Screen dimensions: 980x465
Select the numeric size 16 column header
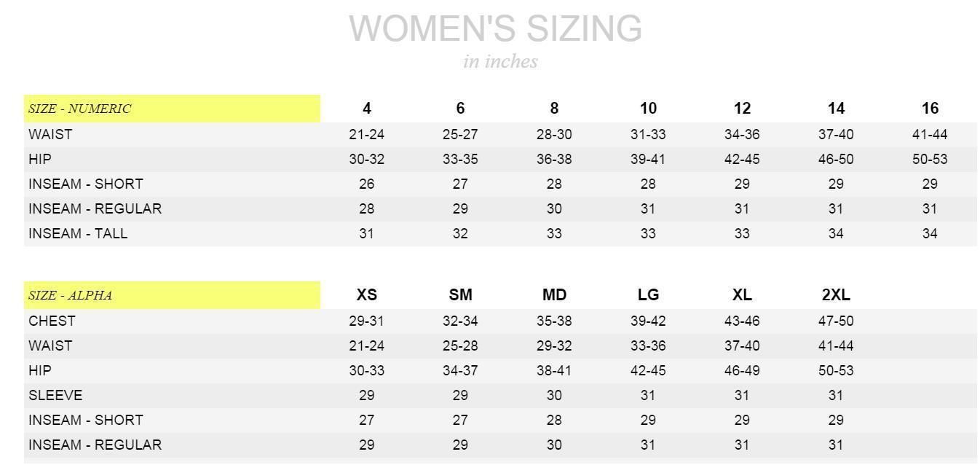pos(930,109)
